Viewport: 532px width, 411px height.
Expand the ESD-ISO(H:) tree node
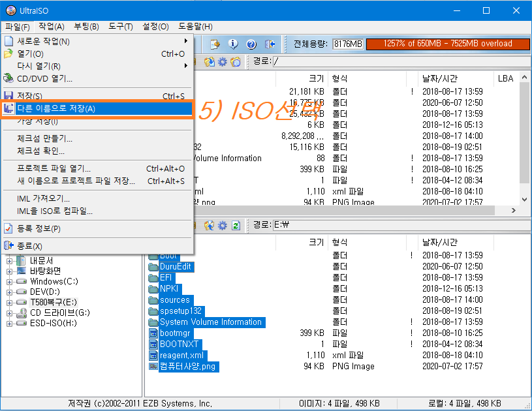tap(9, 324)
